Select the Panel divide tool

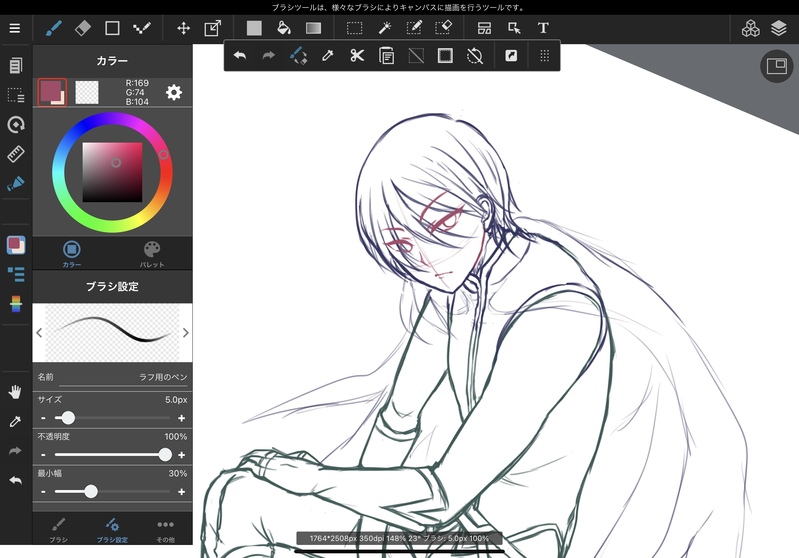point(484,28)
